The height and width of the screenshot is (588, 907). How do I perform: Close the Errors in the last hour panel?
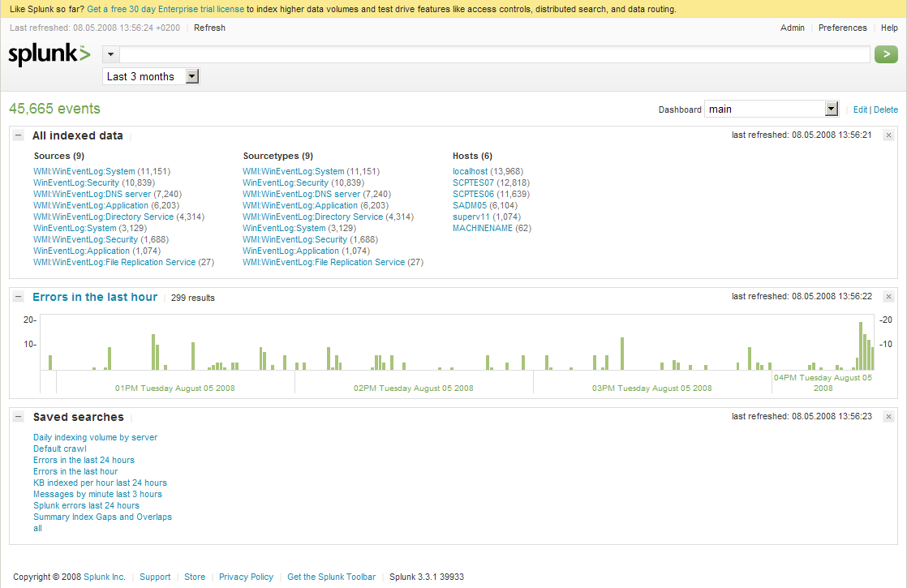click(x=889, y=297)
